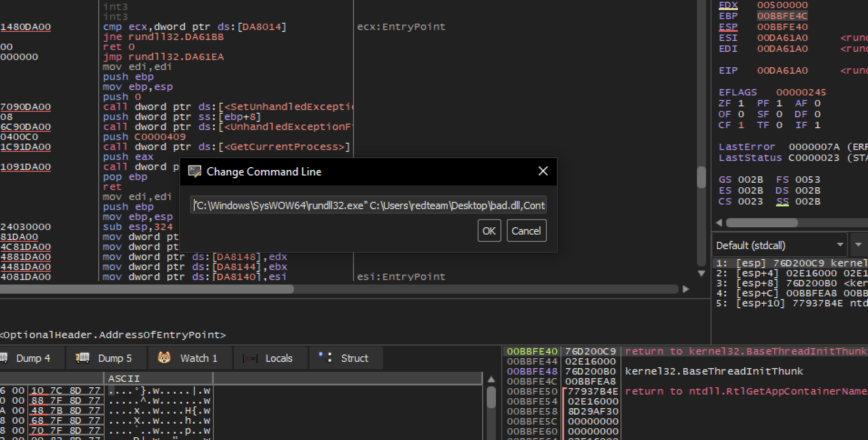Screen dimensions: 868x440
Task: Confirm the Change Command Line dialog with OK
Action: tap(489, 230)
